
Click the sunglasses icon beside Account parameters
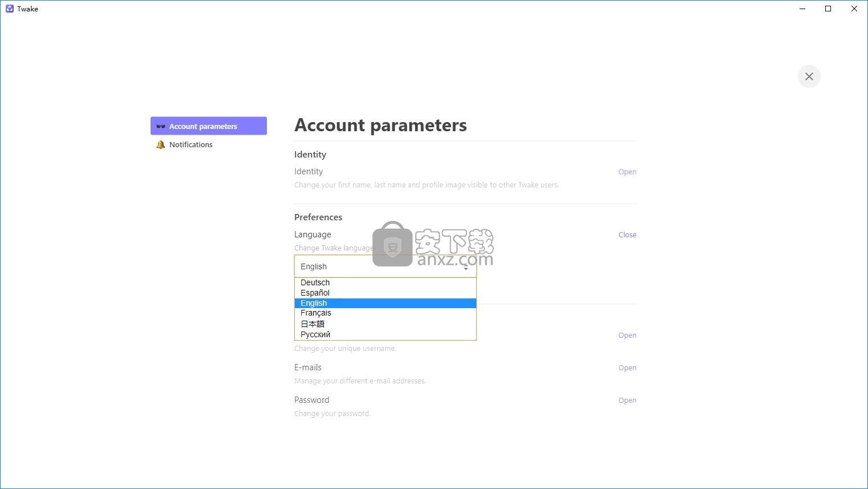(161, 126)
